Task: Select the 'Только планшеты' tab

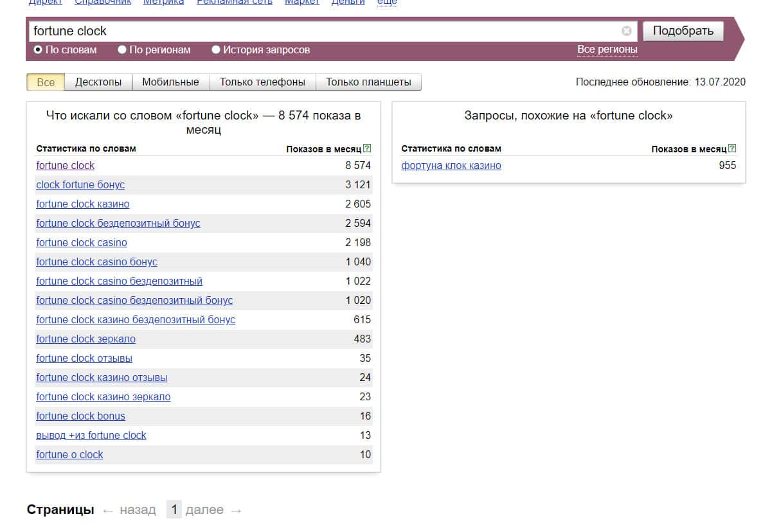Action: click(368, 82)
